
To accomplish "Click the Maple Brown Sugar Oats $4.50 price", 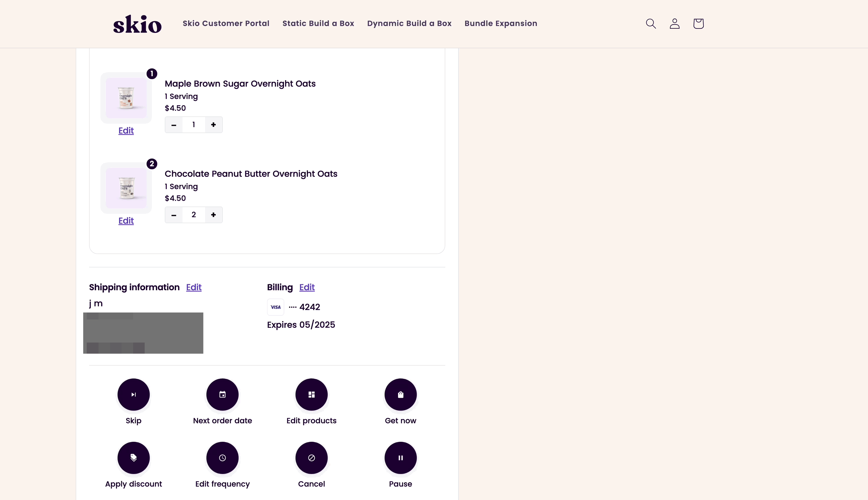I will tap(175, 108).
